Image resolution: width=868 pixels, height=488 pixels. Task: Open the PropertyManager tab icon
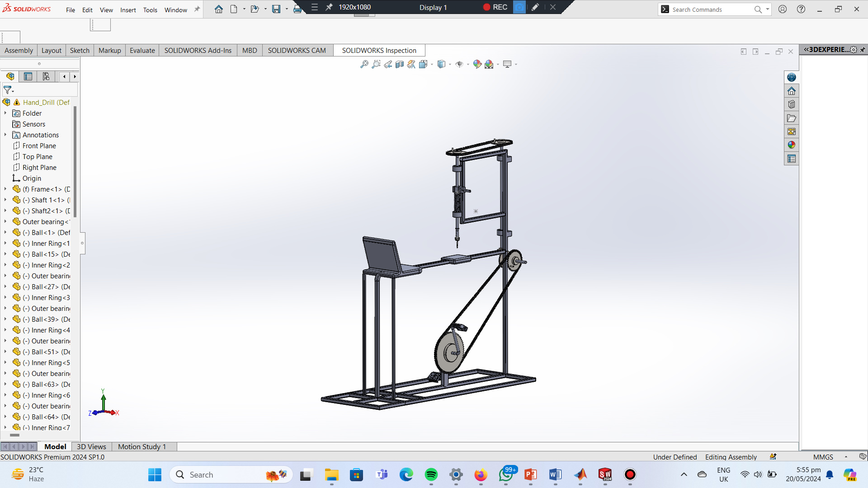tap(28, 76)
